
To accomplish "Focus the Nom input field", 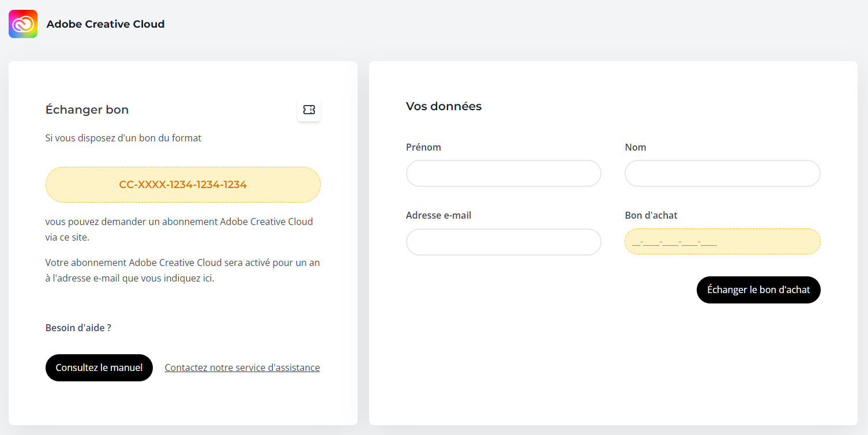I will [723, 174].
